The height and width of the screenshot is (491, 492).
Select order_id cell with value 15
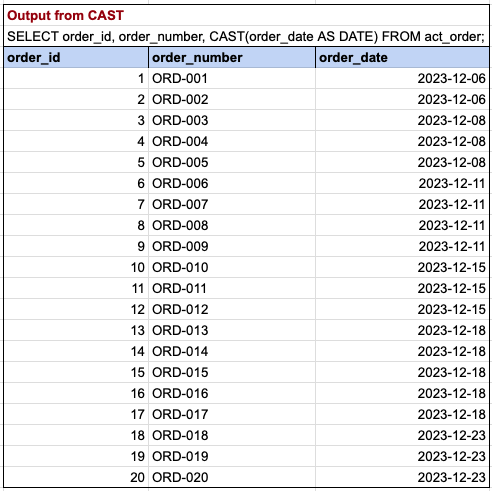point(76,373)
